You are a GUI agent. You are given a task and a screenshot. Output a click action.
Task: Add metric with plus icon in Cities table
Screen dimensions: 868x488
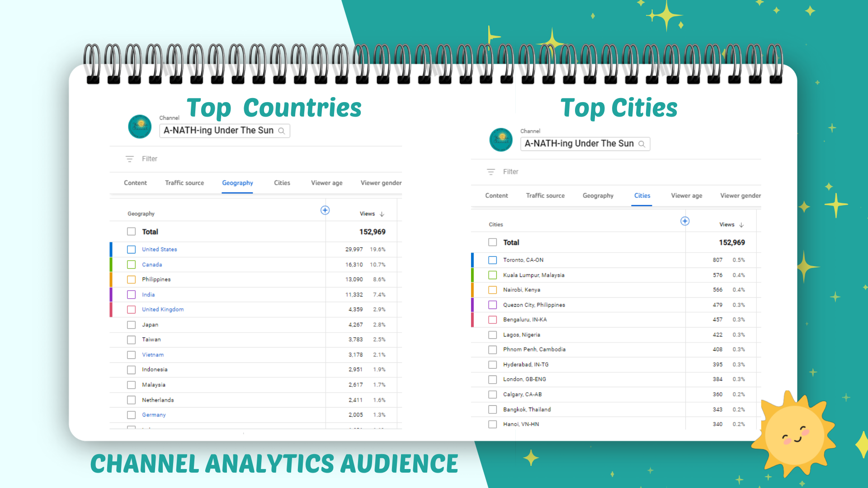pos(685,221)
